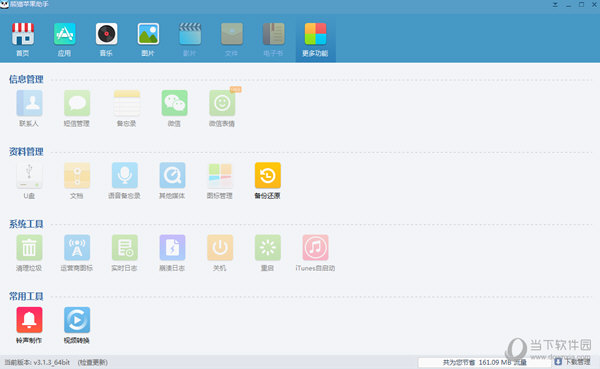Click the 当前版本 v3.1.3_64bit text

(37, 362)
